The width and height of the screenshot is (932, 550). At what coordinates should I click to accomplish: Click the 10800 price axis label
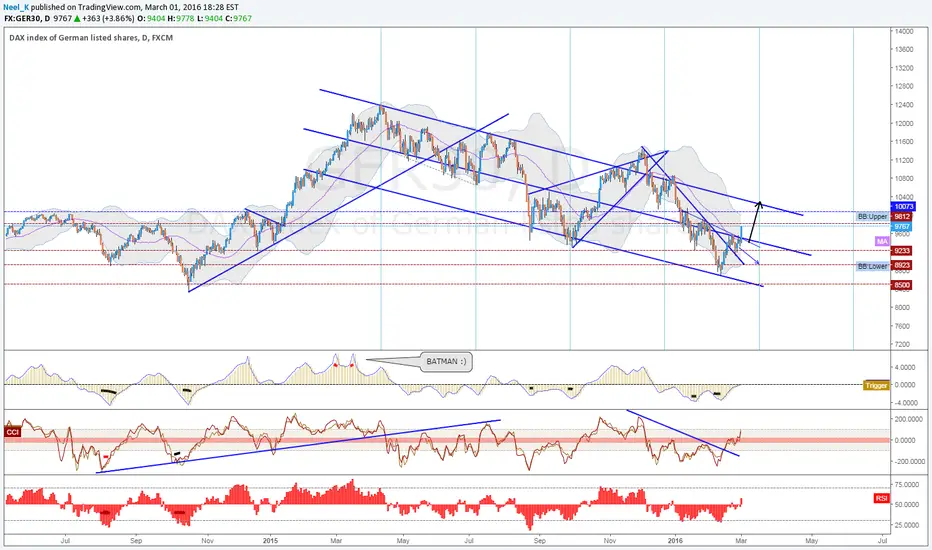point(904,178)
